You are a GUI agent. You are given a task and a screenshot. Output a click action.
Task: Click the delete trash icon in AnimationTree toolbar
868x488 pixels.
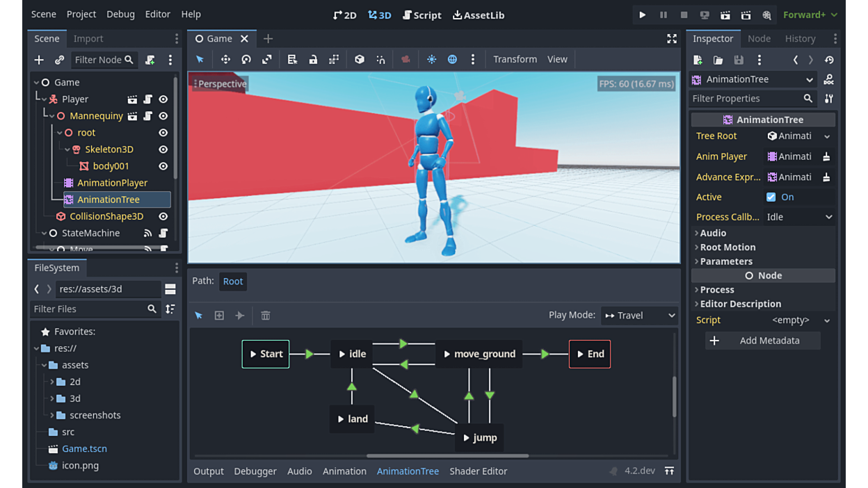tap(265, 316)
